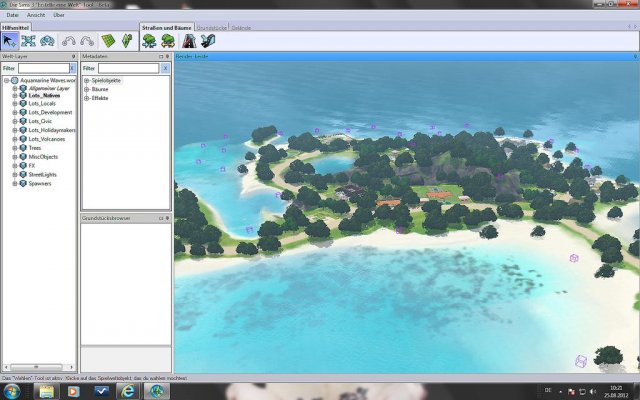Choose the rotate object tool icon

coord(47,41)
